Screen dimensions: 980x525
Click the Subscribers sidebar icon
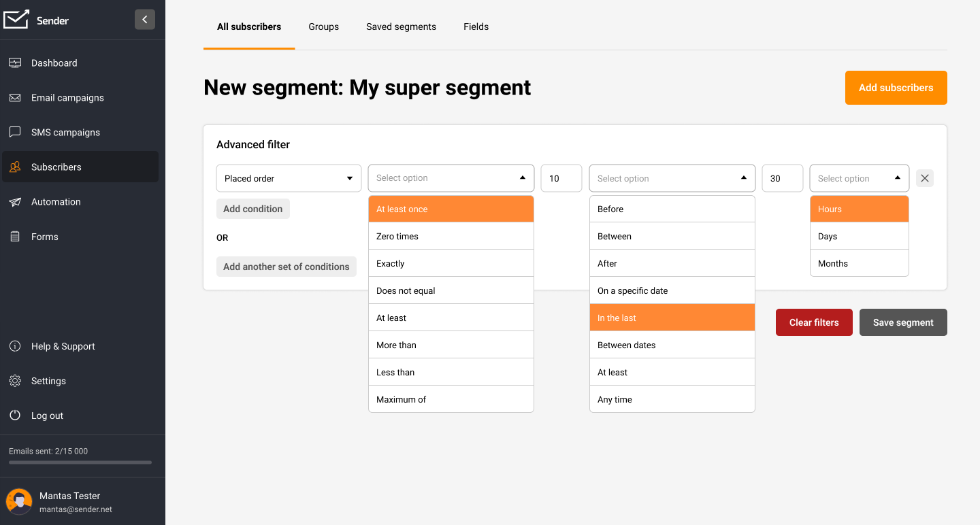click(x=15, y=167)
